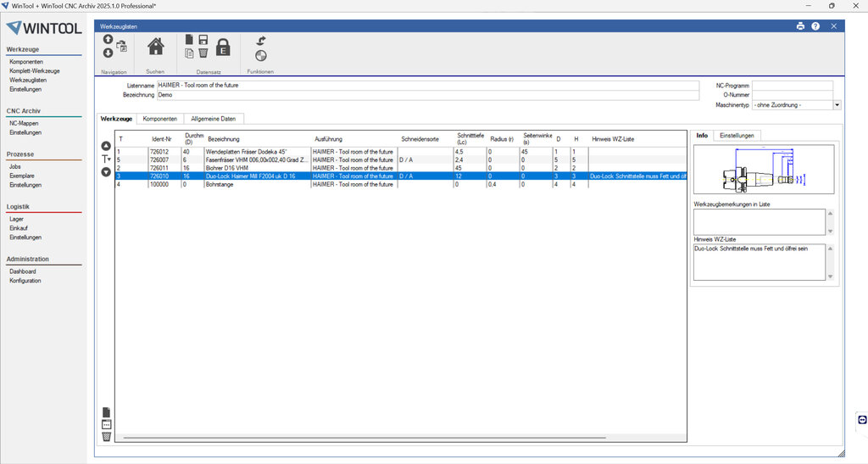Click the horizontal scrollbar of tool list
The image size is (868, 464).
pos(364,438)
